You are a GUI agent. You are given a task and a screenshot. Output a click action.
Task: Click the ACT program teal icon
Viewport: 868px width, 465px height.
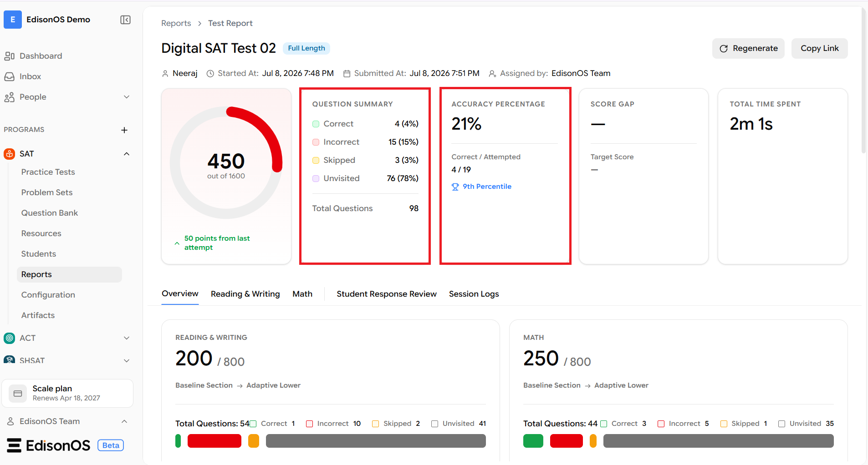pos(10,338)
